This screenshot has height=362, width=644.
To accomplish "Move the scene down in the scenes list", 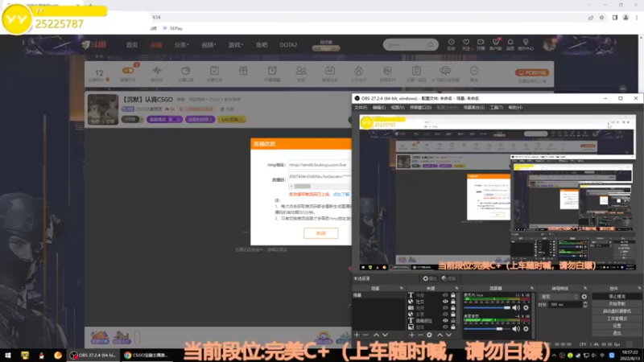I will pyautogui.click(x=385, y=335).
